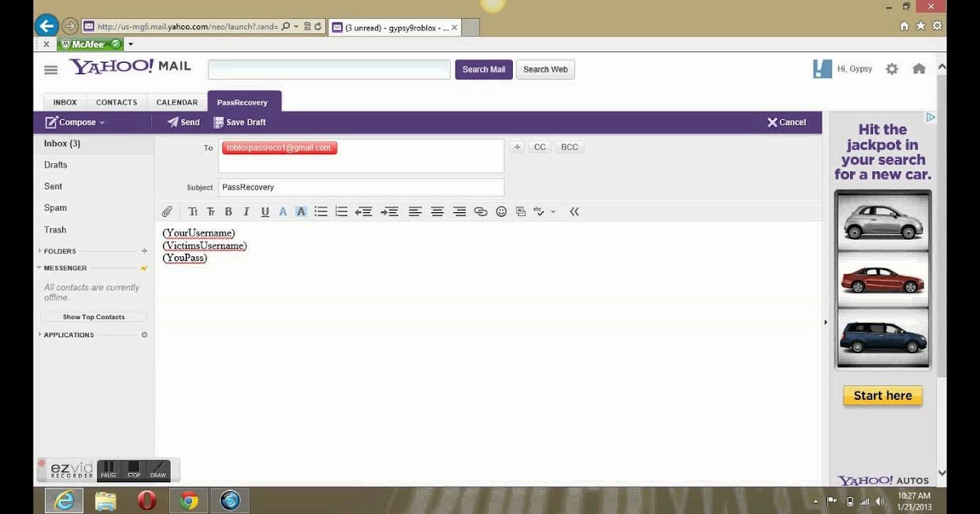Viewport: 980px width, 514px height.
Task: Switch to the CALENDAR tab
Action: (x=177, y=103)
